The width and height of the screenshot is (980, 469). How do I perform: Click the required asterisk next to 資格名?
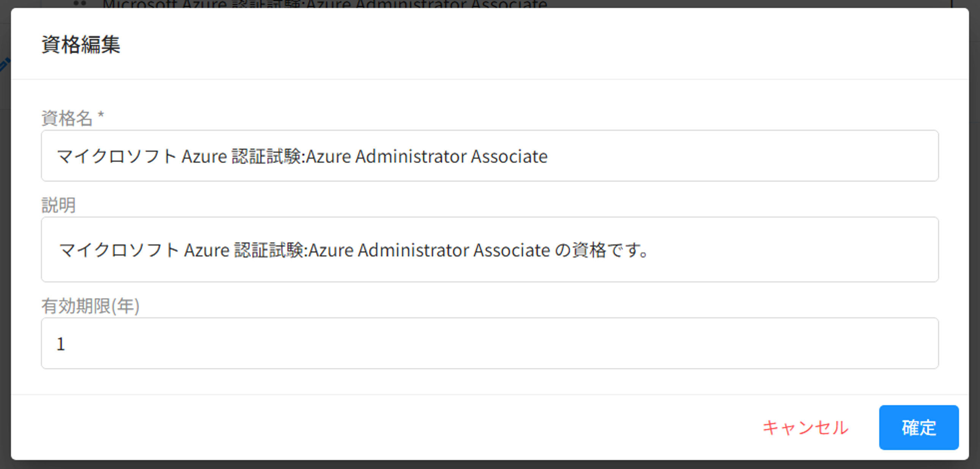coord(100,115)
